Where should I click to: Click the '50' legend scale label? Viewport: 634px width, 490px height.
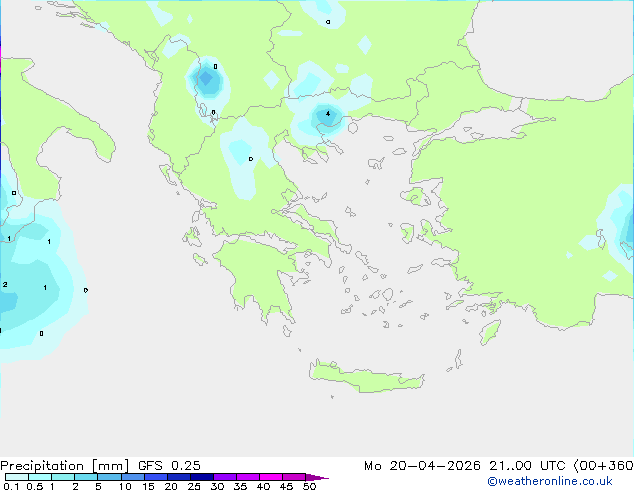(310, 486)
